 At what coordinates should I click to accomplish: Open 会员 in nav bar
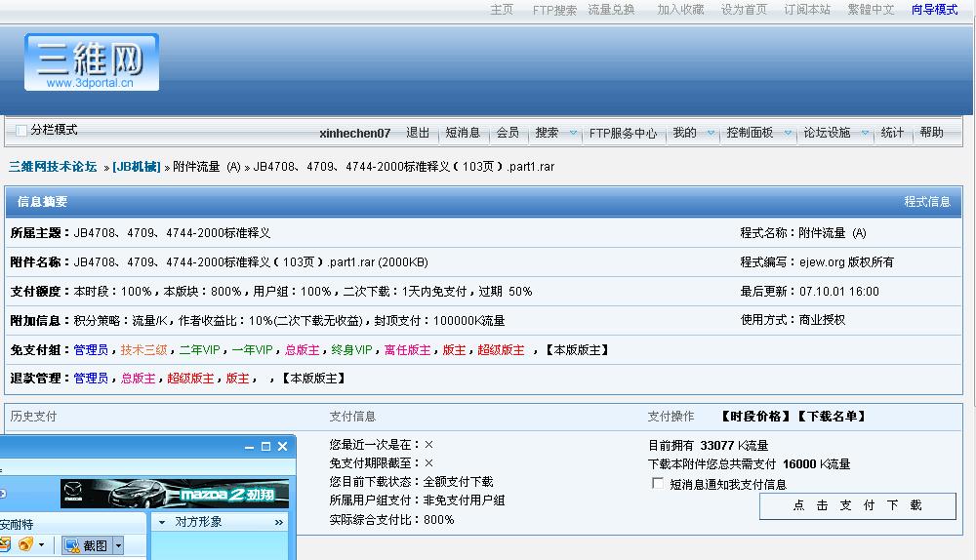(x=508, y=133)
